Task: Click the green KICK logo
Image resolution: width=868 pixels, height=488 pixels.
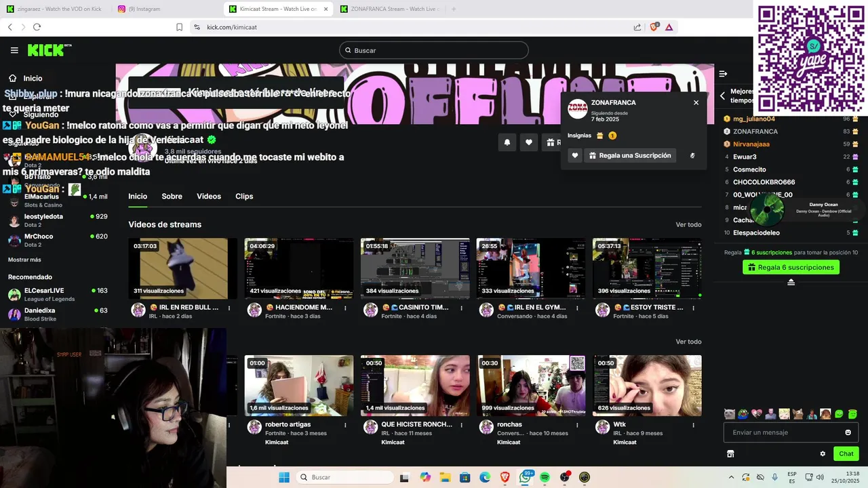Action: coord(49,50)
